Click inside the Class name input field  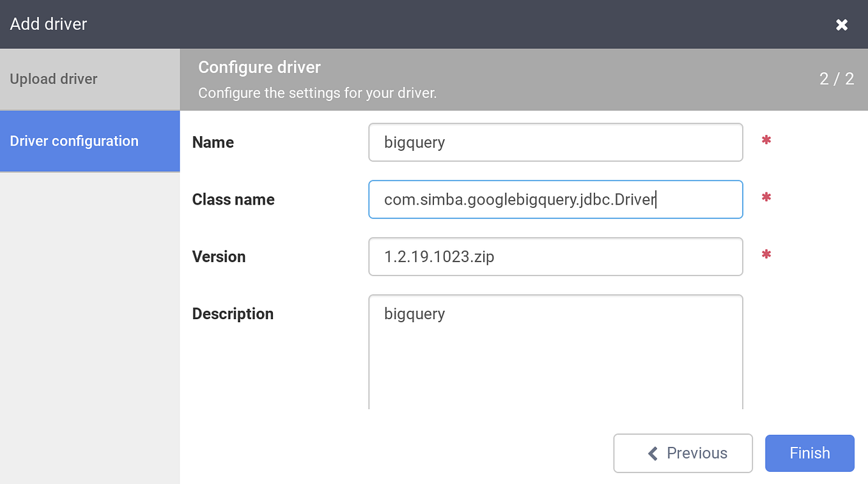coord(555,199)
